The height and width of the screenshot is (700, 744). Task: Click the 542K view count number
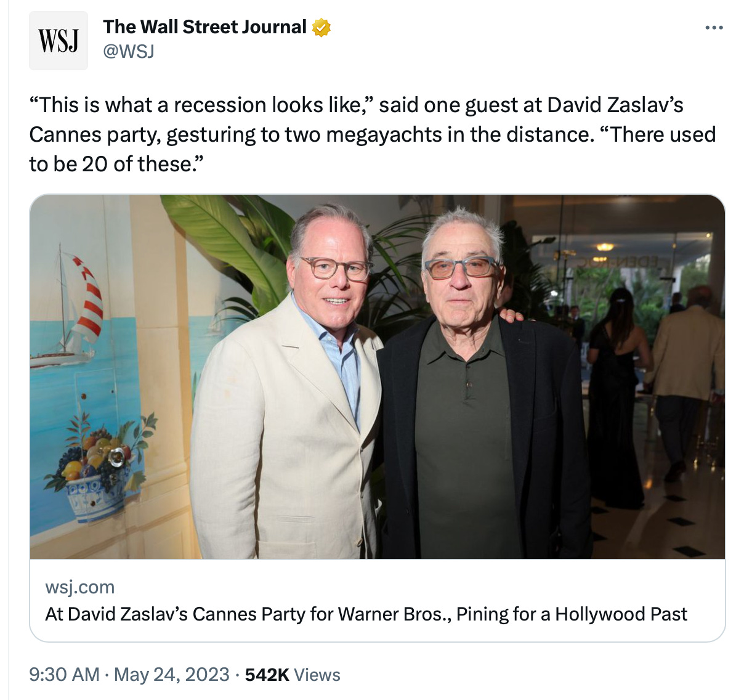[267, 675]
